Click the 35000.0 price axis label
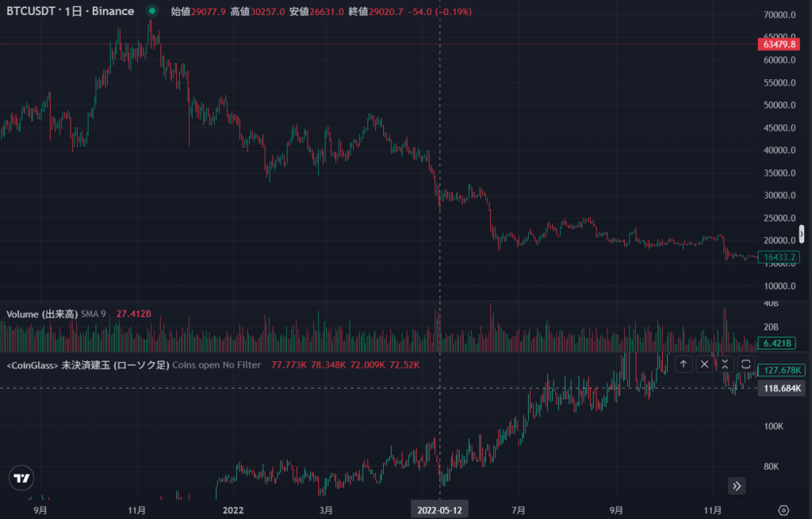This screenshot has height=519, width=812. click(x=779, y=173)
